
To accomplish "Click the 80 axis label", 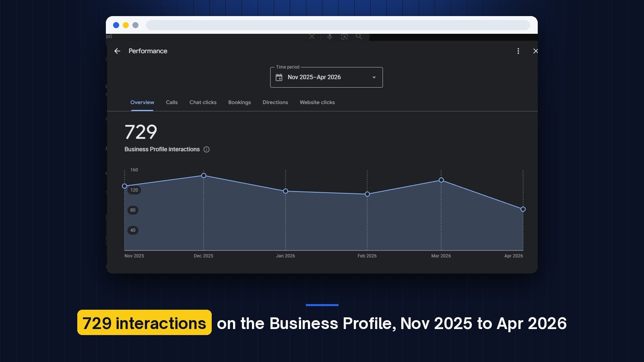I will (133, 210).
